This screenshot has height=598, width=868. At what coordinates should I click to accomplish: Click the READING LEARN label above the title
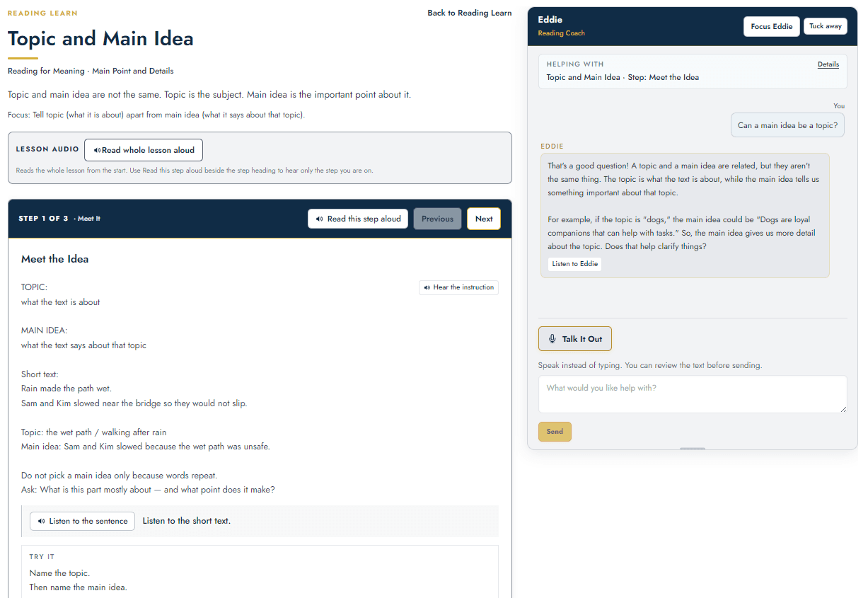(42, 13)
